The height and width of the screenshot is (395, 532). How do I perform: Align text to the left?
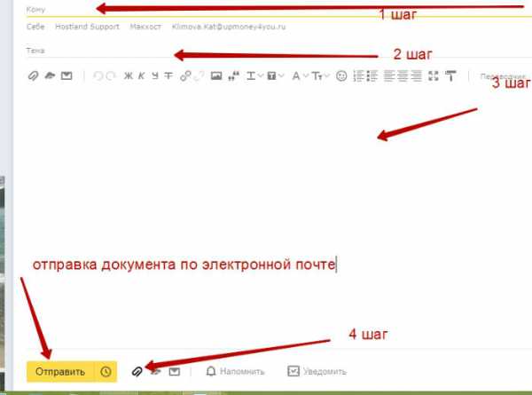(389, 75)
